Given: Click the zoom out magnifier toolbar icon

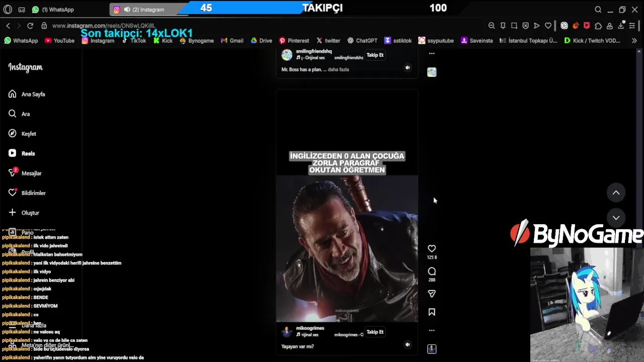Looking at the screenshot, I should pos(492,26).
